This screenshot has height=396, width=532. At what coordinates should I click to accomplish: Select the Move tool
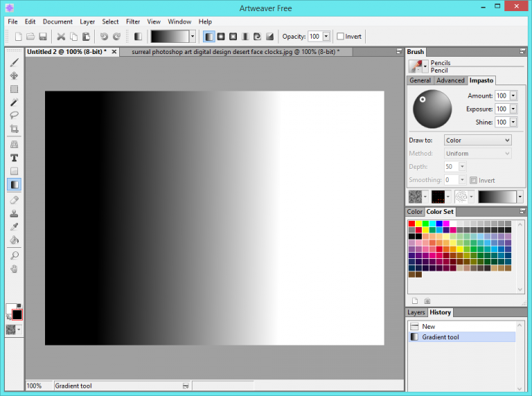pos(14,75)
